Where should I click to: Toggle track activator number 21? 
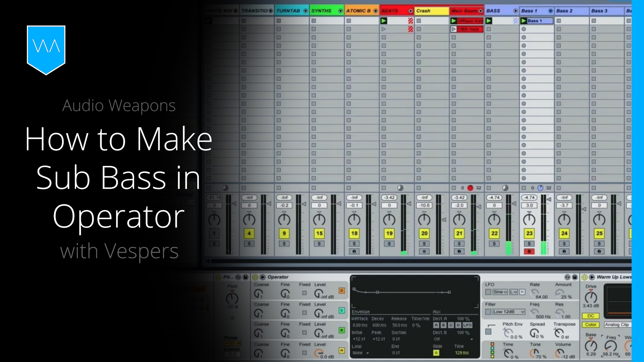point(459,233)
